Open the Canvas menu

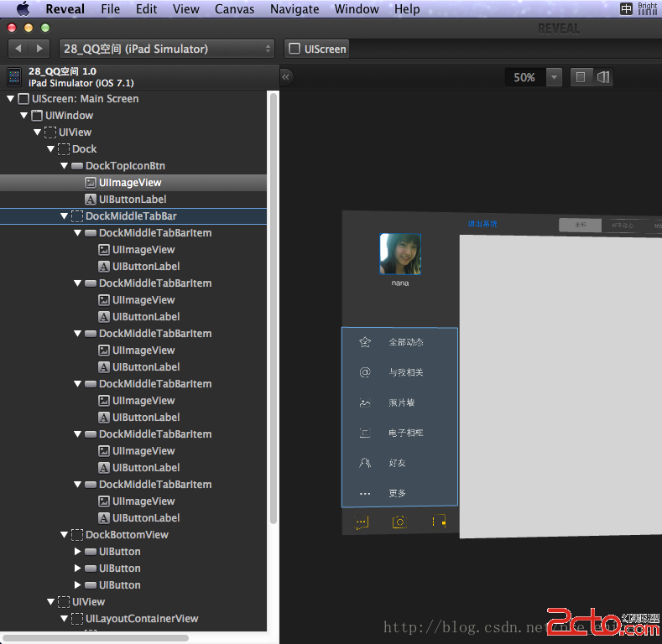(235, 9)
